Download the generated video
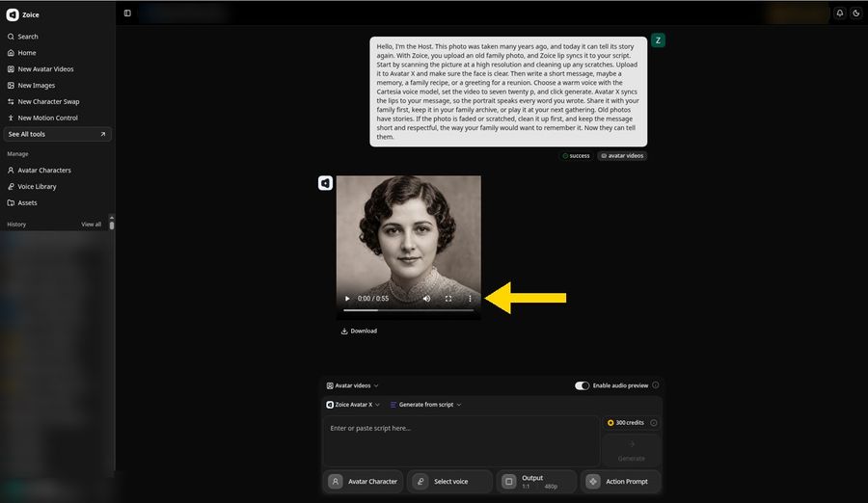The height and width of the screenshot is (503, 868). coord(359,331)
